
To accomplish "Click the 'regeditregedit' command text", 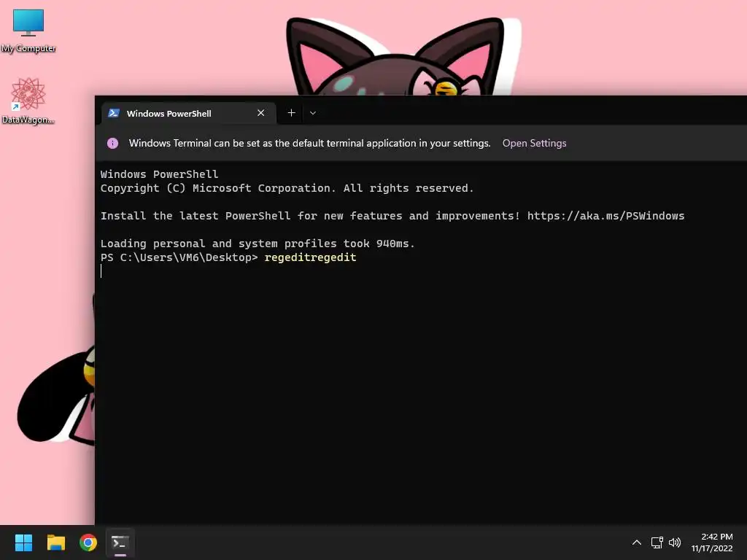I will [x=310, y=257].
